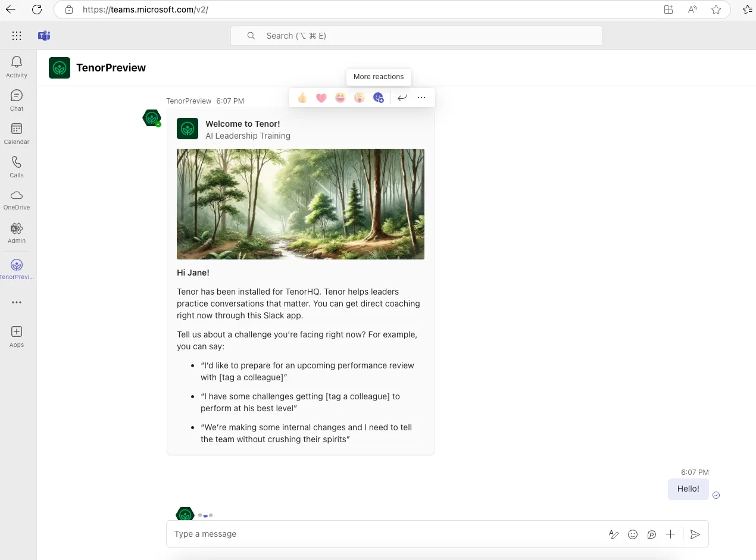Open Chat in the left sidebar

(17, 100)
